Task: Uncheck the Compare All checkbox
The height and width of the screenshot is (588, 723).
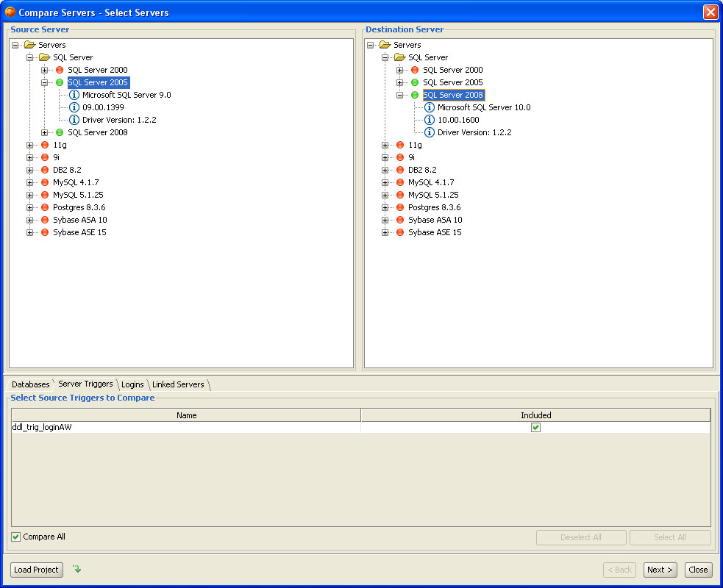Action: [x=16, y=537]
